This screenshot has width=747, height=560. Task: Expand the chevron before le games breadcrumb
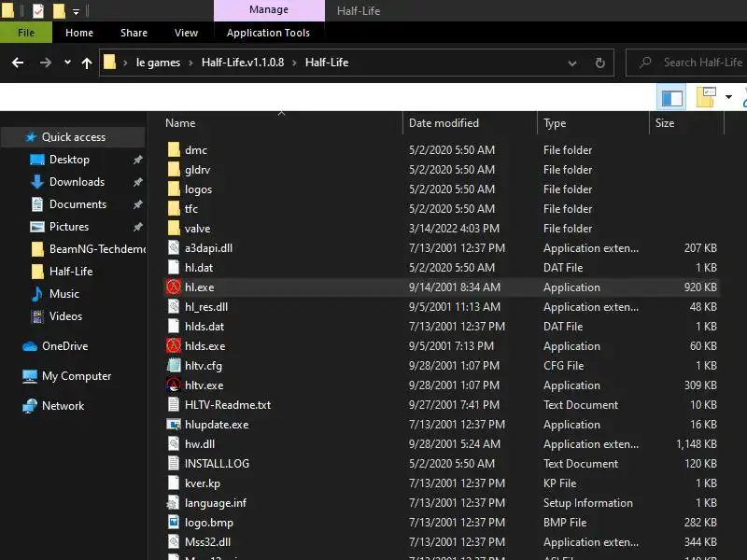click(x=125, y=63)
